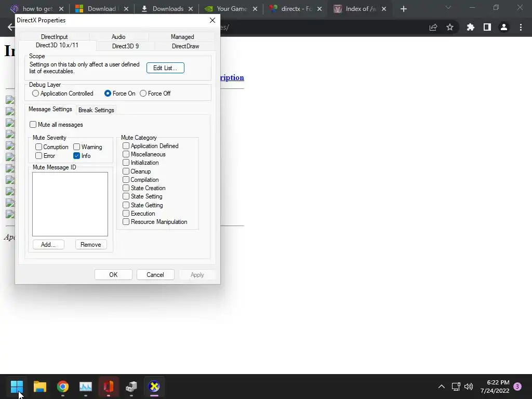
Task: Confirm the dialog with OK
Action: (113, 275)
